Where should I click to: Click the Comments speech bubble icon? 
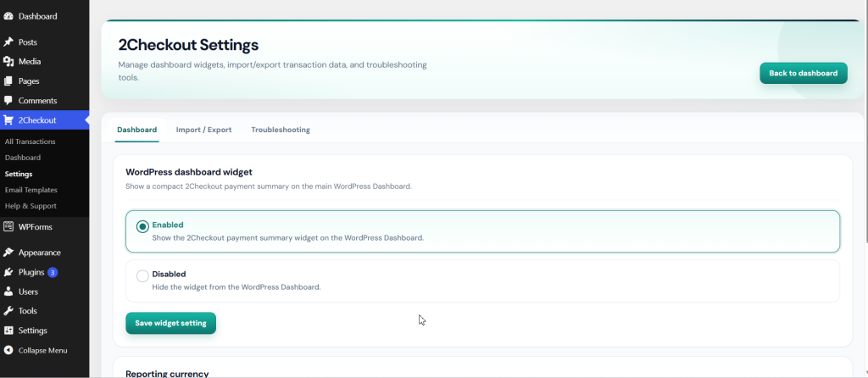point(8,101)
